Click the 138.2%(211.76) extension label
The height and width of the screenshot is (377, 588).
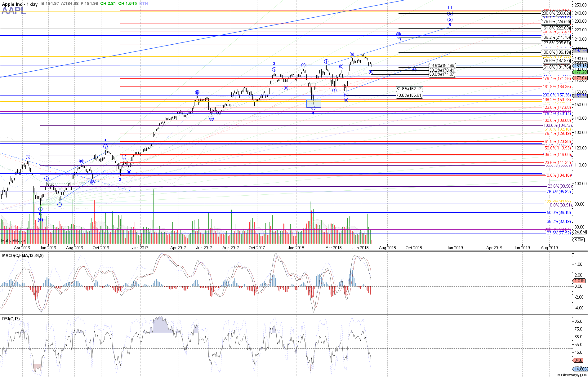pos(556,38)
